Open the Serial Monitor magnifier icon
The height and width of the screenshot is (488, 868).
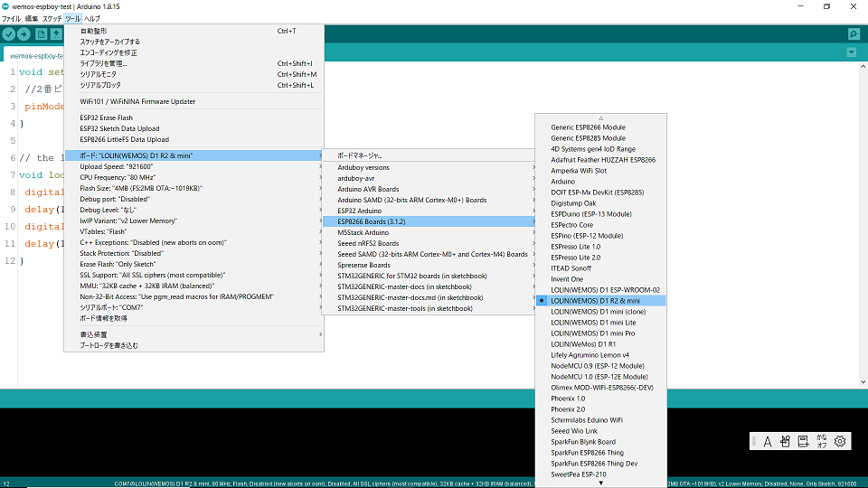pyautogui.click(x=854, y=34)
